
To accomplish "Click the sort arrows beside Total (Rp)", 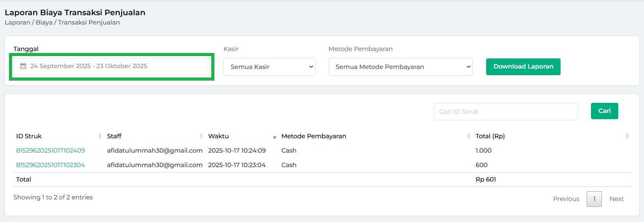I will click(627, 136).
